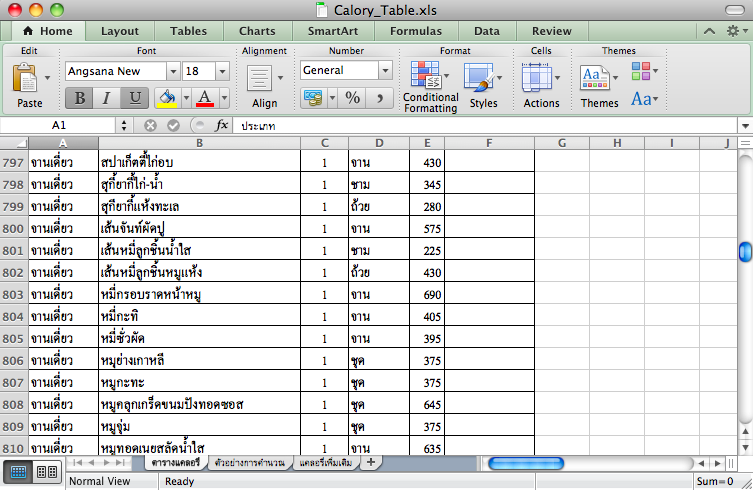Viewport: 753px width, 490px height.
Task: Click cell with value 690
Action: point(427,295)
